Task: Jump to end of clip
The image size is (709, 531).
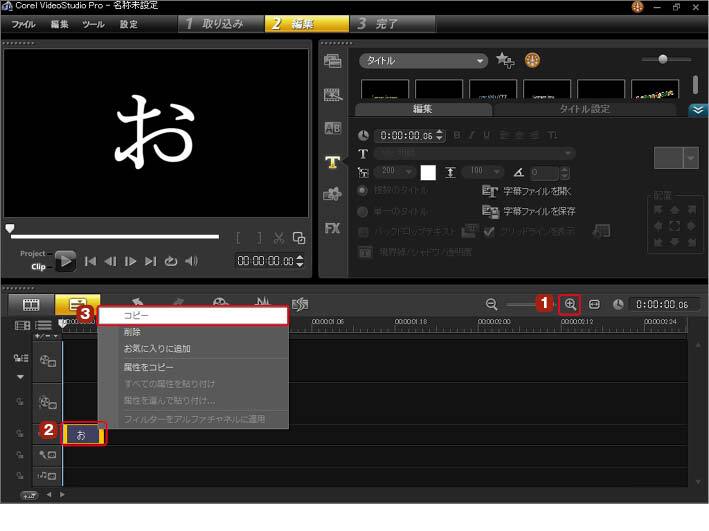Action: coord(151,261)
